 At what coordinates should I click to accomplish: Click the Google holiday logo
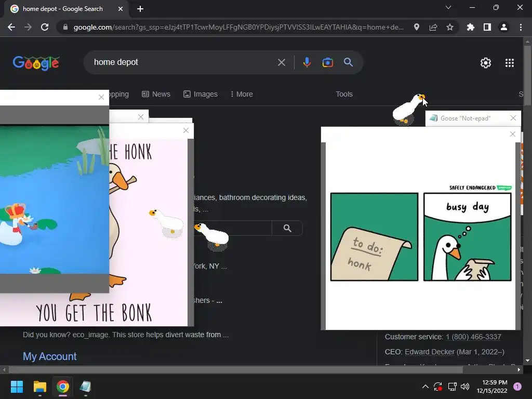coord(36,63)
